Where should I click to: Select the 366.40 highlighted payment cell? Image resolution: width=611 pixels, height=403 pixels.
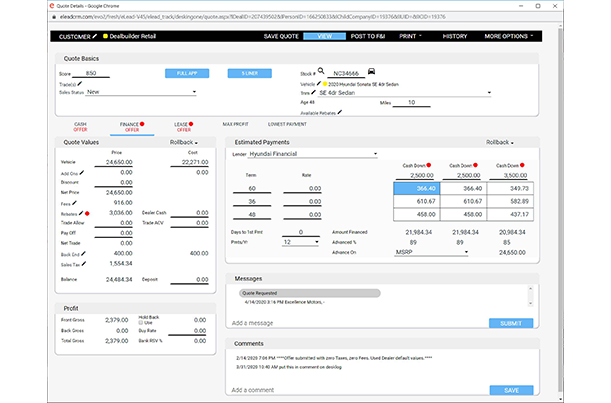417,188
